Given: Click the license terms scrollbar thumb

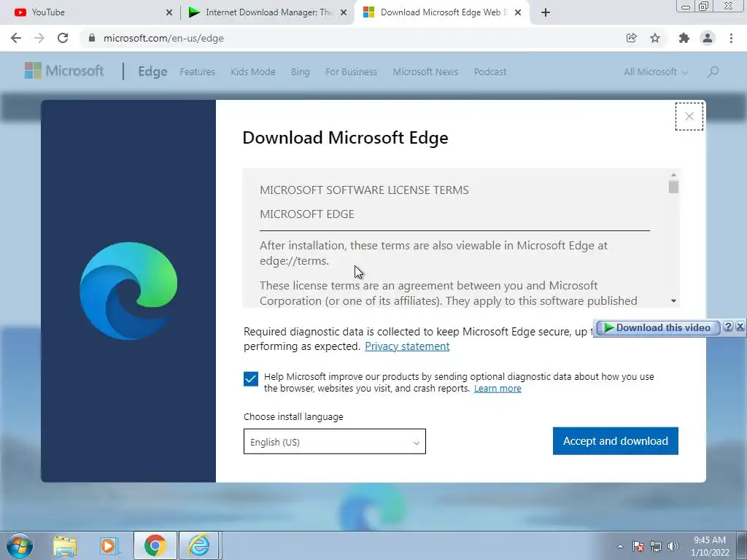Looking at the screenshot, I should tap(673, 187).
